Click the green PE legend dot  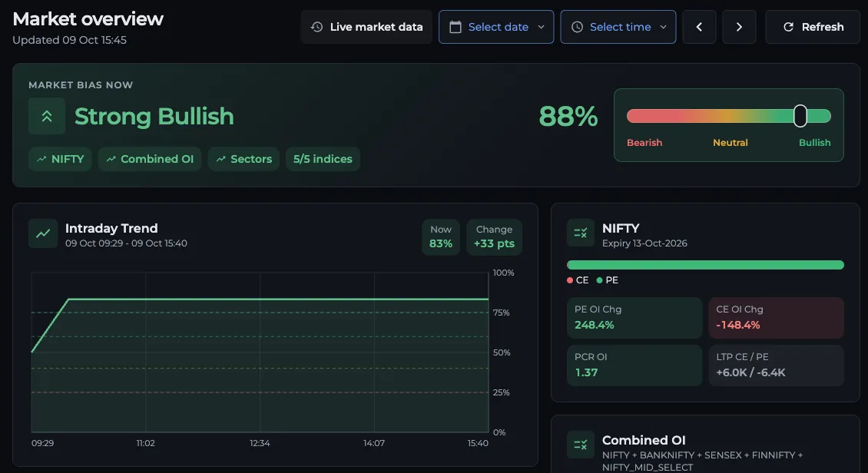[599, 280]
